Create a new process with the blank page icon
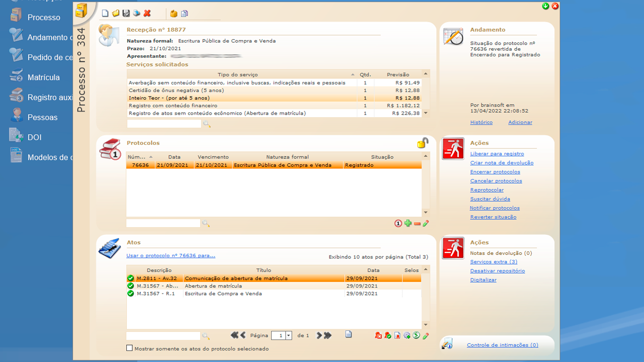 pyautogui.click(x=105, y=14)
